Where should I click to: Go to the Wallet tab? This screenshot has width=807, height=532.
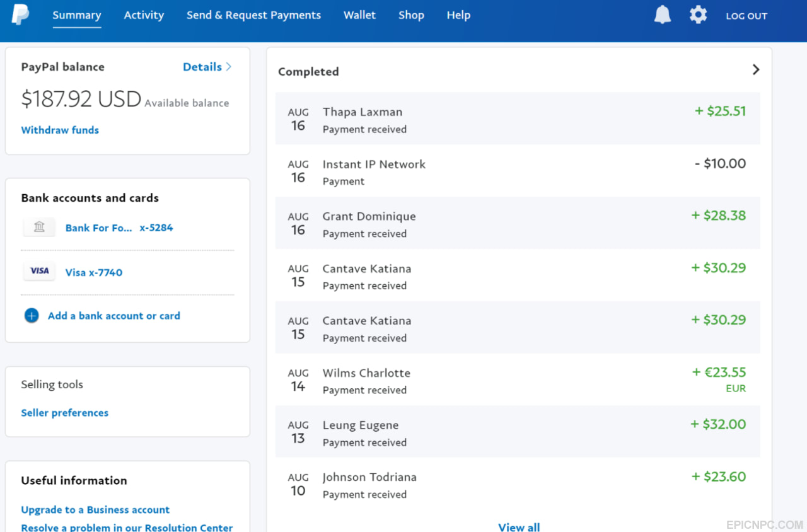click(x=359, y=15)
